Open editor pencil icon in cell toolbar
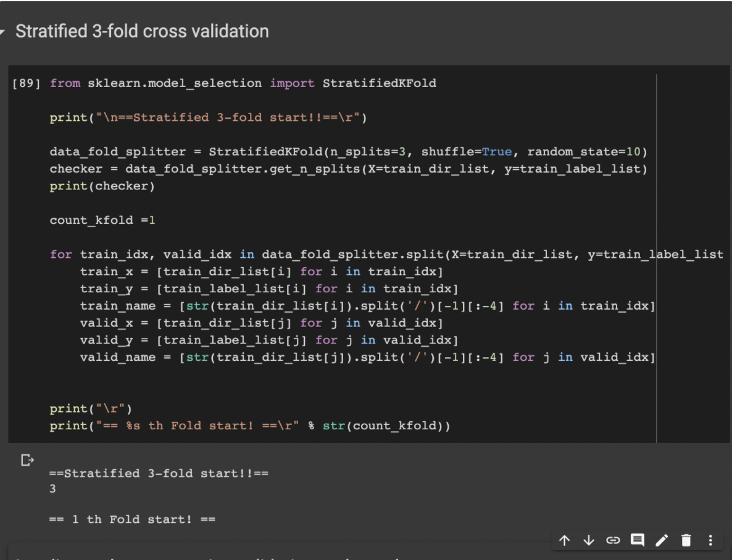Viewport: 732px width, 560px height. tap(662, 540)
